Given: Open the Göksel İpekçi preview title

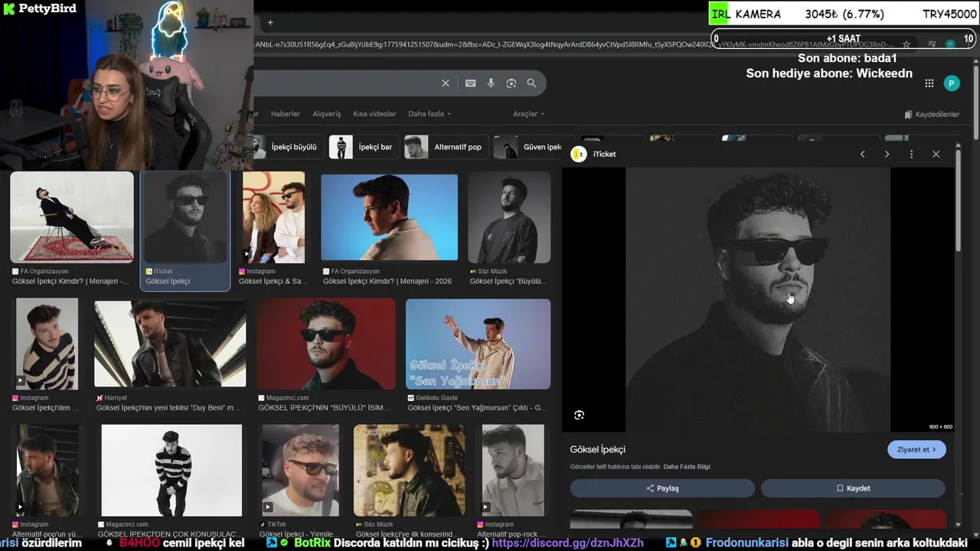Looking at the screenshot, I should tap(597, 449).
